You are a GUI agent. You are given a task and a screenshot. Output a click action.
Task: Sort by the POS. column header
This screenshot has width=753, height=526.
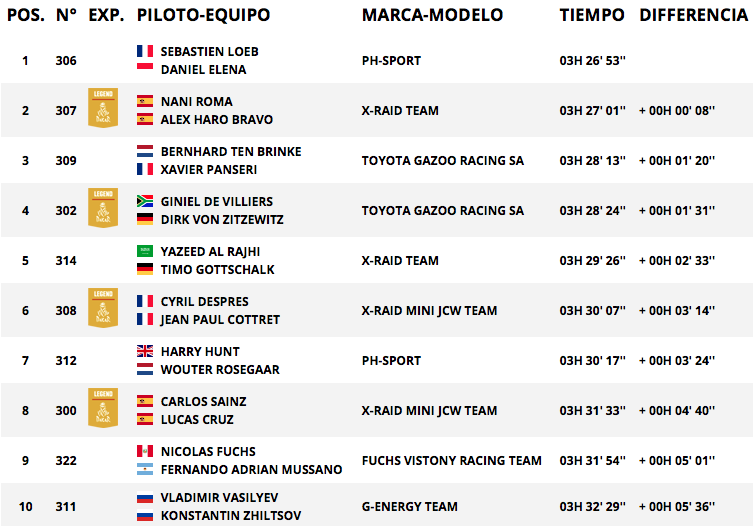[26, 15]
